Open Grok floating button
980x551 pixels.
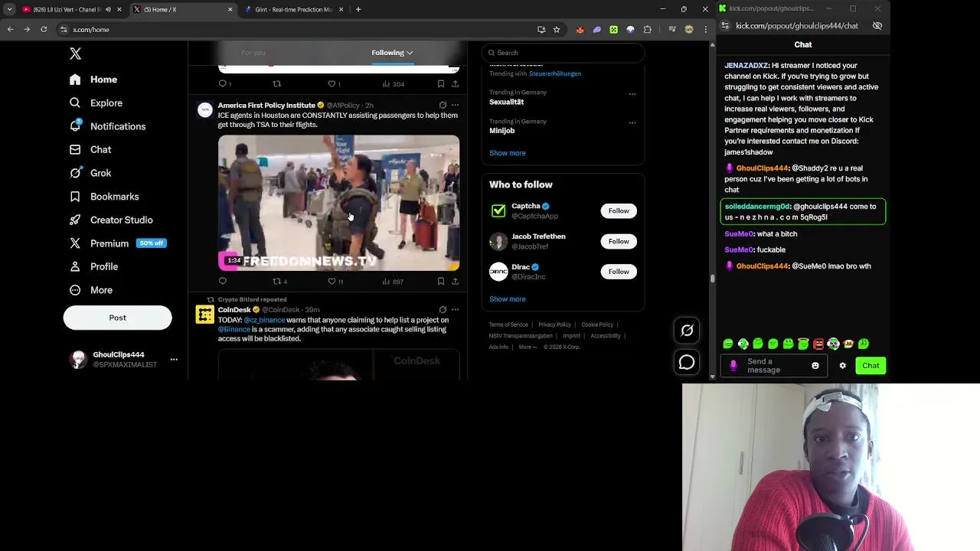[x=687, y=331]
